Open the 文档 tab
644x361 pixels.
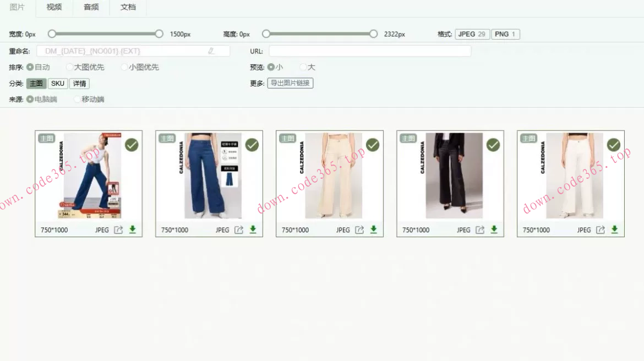pos(128,7)
